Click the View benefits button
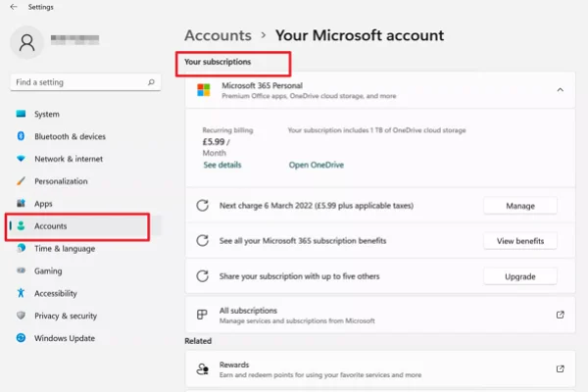 (519, 241)
